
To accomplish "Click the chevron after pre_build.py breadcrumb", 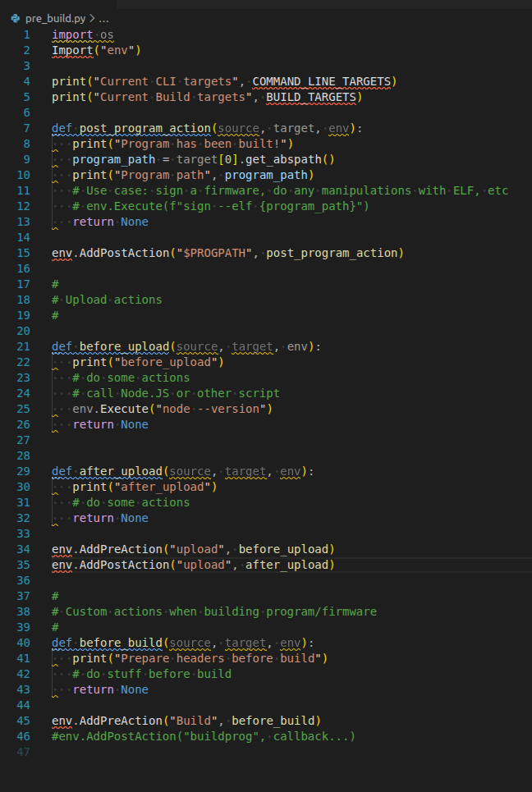I will coord(91,18).
